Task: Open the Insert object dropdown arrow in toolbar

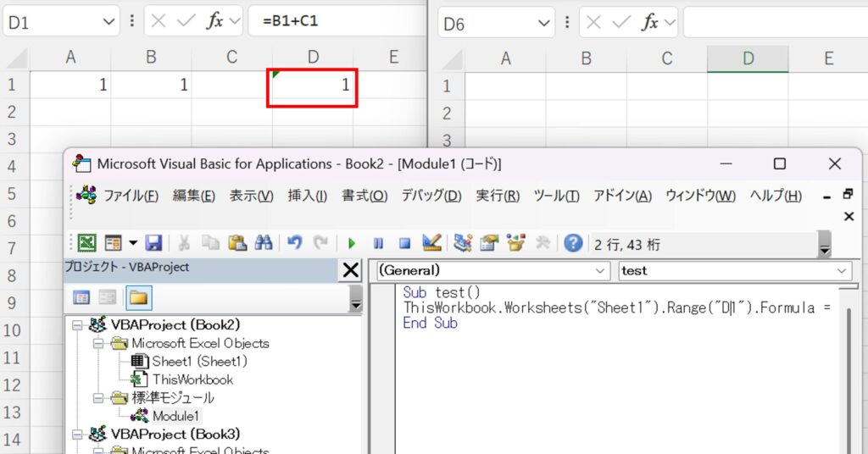Action: click(x=133, y=243)
